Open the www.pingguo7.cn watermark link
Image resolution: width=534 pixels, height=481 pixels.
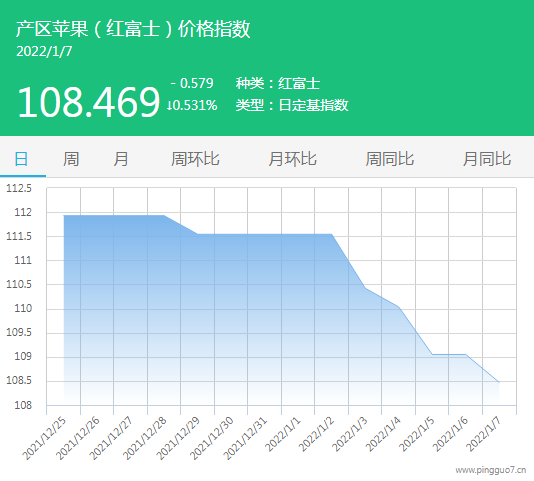491,470
